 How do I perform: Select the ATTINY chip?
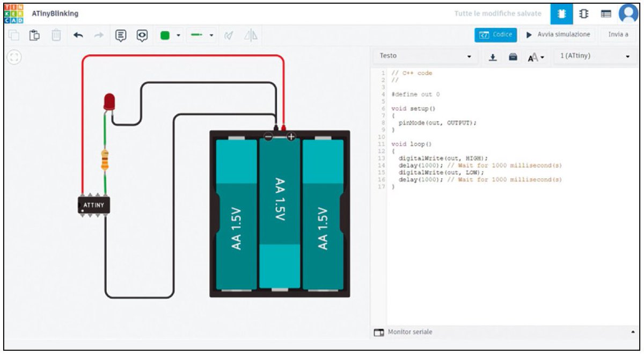tap(93, 205)
